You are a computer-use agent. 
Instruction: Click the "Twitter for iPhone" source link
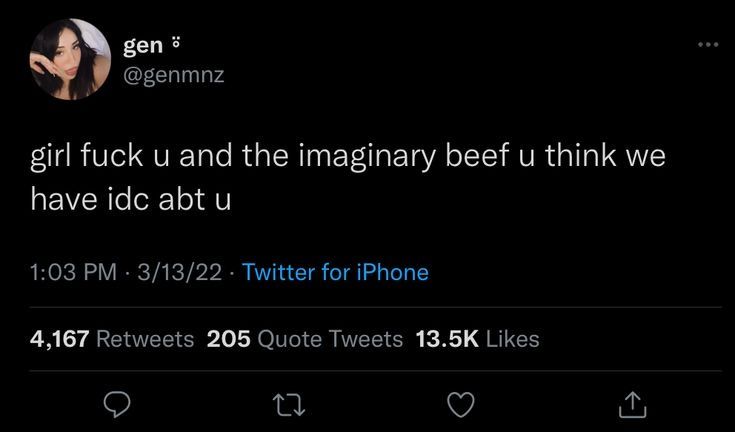pos(335,272)
